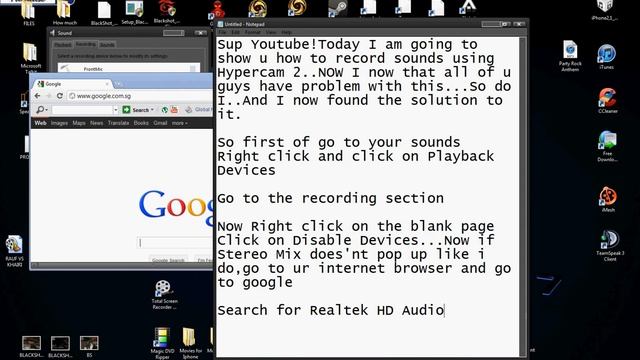Close the Google tab in Chrome

pos(107,84)
